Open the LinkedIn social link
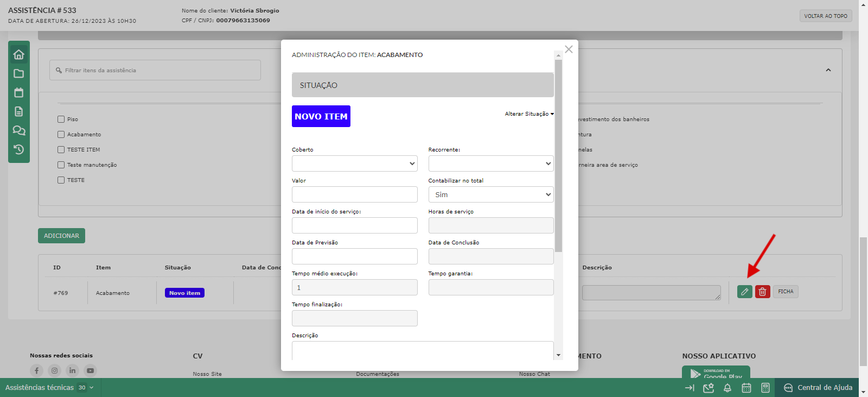The width and height of the screenshot is (868, 397). point(72,370)
